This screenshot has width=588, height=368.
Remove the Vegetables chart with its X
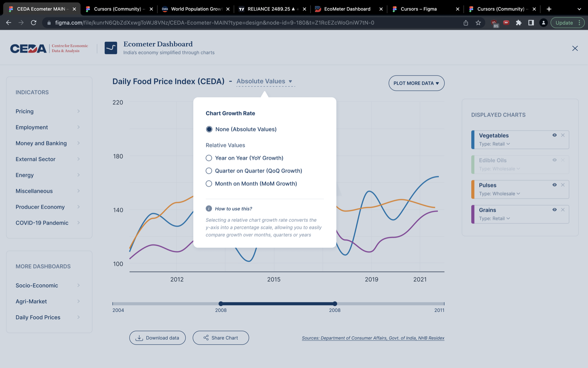click(563, 135)
